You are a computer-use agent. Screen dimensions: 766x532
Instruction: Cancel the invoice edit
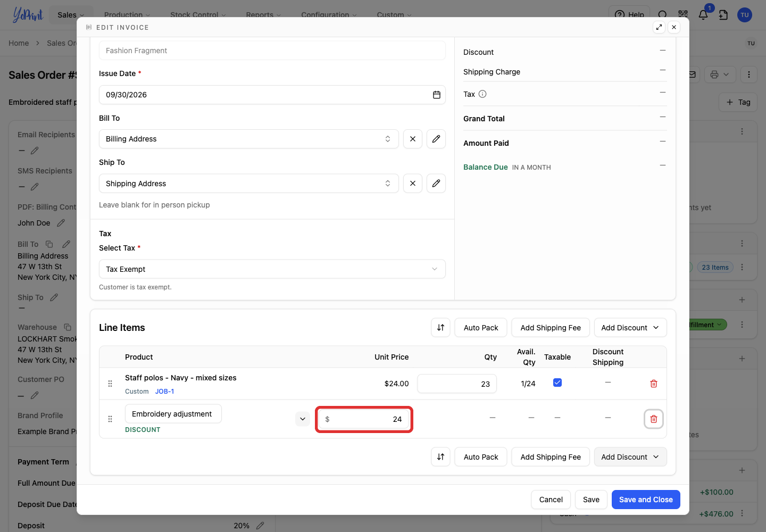click(551, 500)
